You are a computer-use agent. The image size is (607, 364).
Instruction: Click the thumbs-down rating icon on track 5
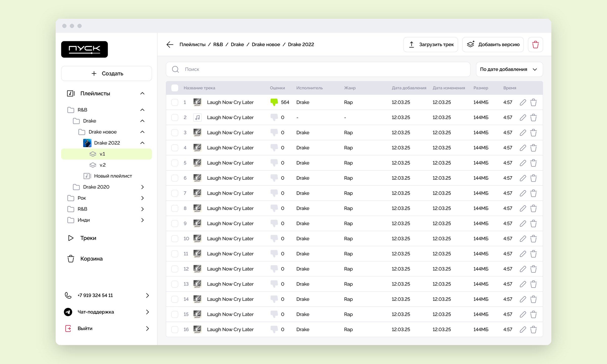(x=274, y=163)
